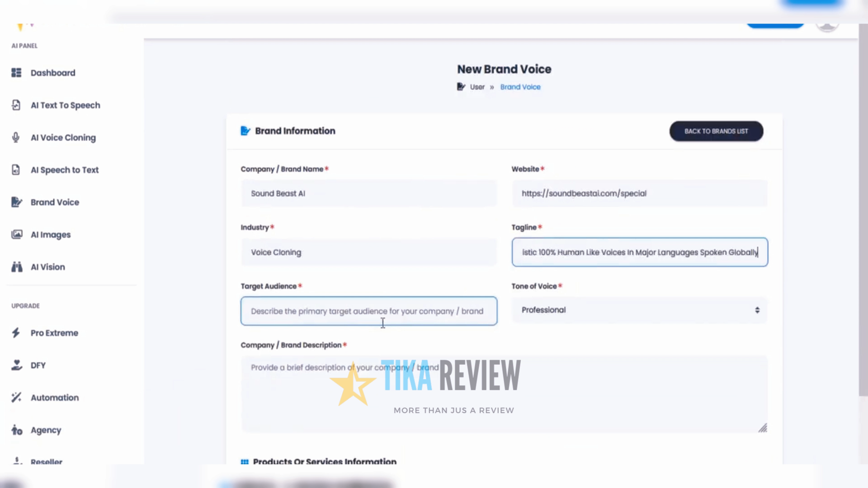The height and width of the screenshot is (488, 868).
Task: Select the Brand Voice breadcrumb link
Action: (520, 87)
